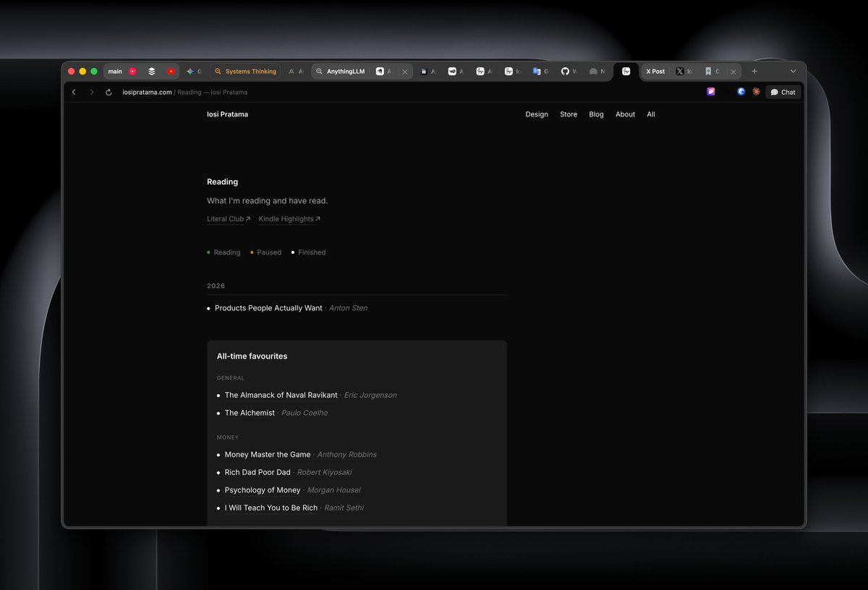This screenshot has height=590, width=868.
Task: Click the 'All-time favourites' heading
Action: coord(252,356)
